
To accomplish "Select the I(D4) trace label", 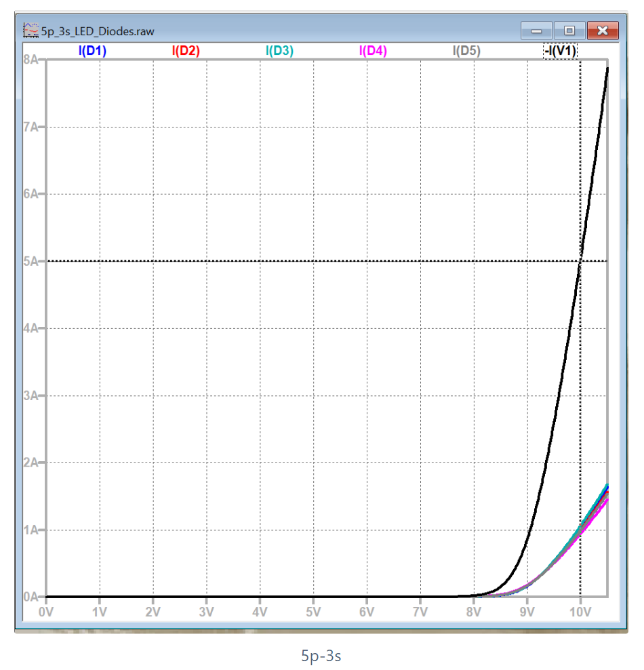I will click(373, 51).
